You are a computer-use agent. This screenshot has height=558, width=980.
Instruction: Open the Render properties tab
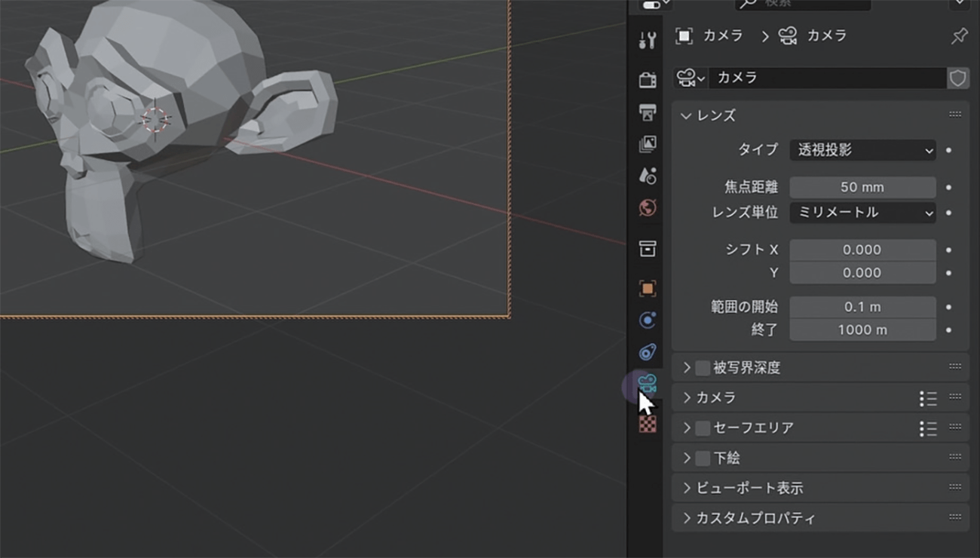[x=647, y=79]
